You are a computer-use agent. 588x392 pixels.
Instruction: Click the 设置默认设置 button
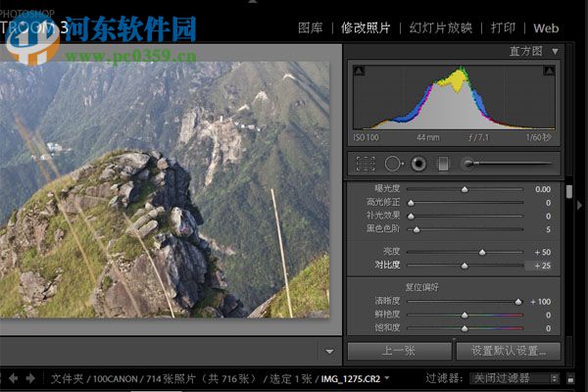509,351
